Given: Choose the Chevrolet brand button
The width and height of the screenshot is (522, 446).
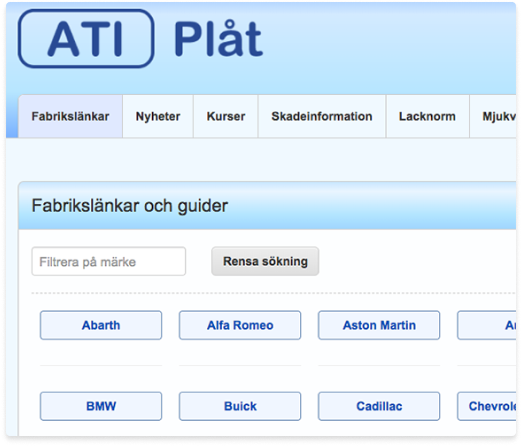Looking at the screenshot, I should (x=487, y=406).
